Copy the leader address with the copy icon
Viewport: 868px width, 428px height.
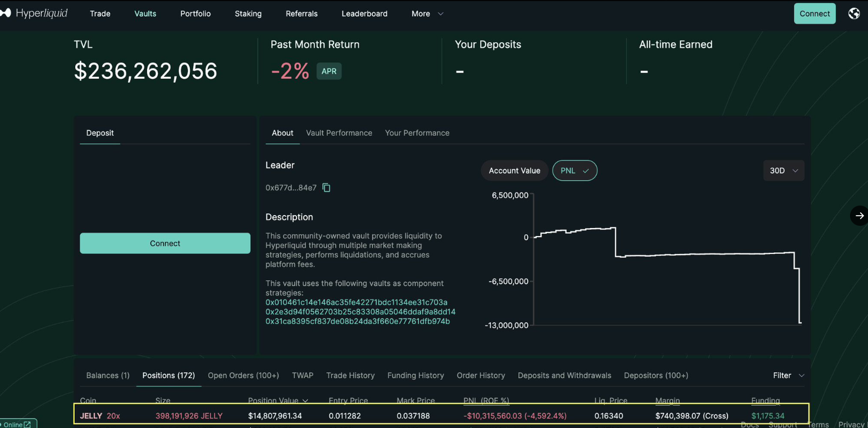pos(326,188)
